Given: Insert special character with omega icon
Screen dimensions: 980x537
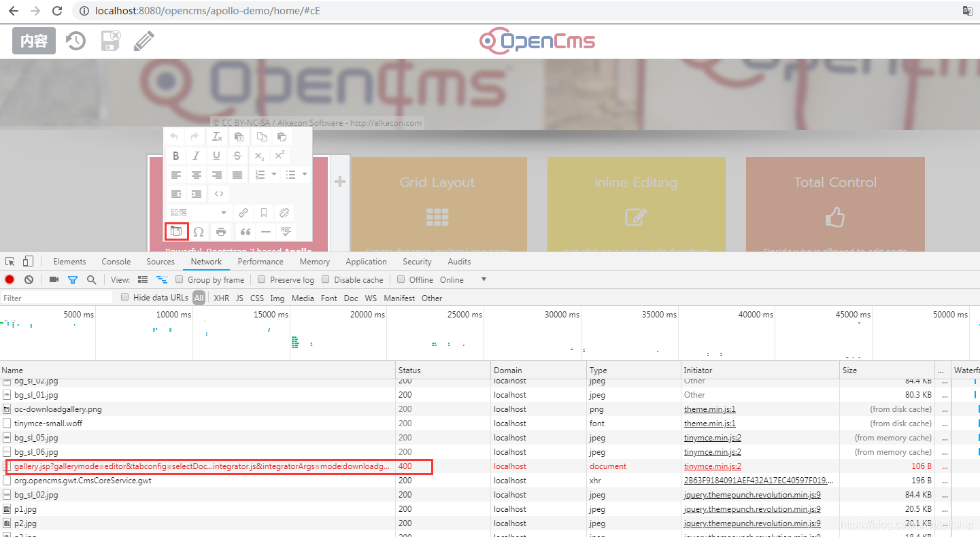Looking at the screenshot, I should pos(198,232).
